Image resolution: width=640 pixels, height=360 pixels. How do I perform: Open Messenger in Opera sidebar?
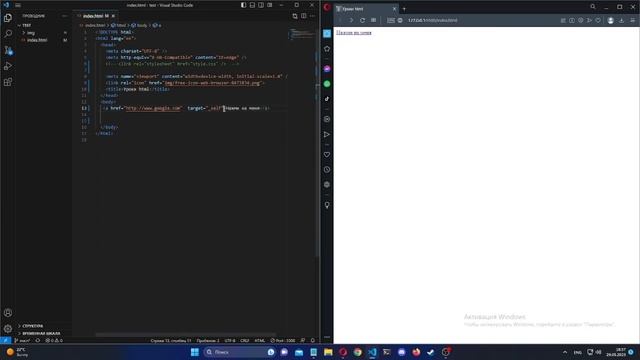[327, 69]
